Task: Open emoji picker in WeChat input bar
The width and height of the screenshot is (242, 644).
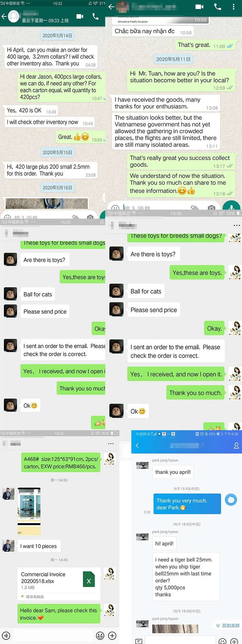Action: (x=100, y=636)
